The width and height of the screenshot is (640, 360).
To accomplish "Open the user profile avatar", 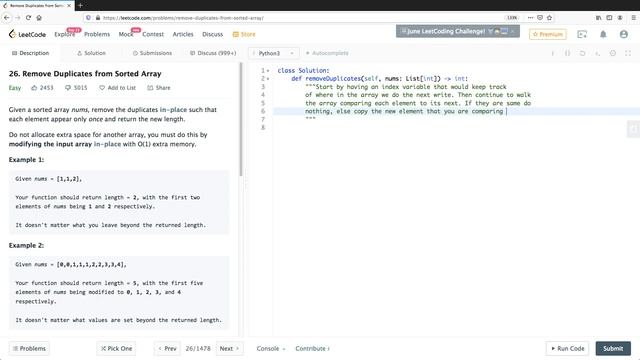I will pyautogui.click(x=623, y=34).
